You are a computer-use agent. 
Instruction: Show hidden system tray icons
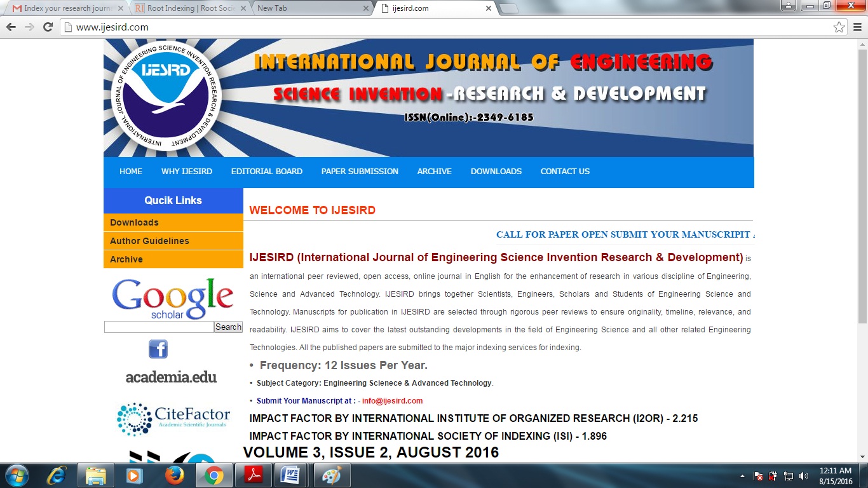[742, 476]
